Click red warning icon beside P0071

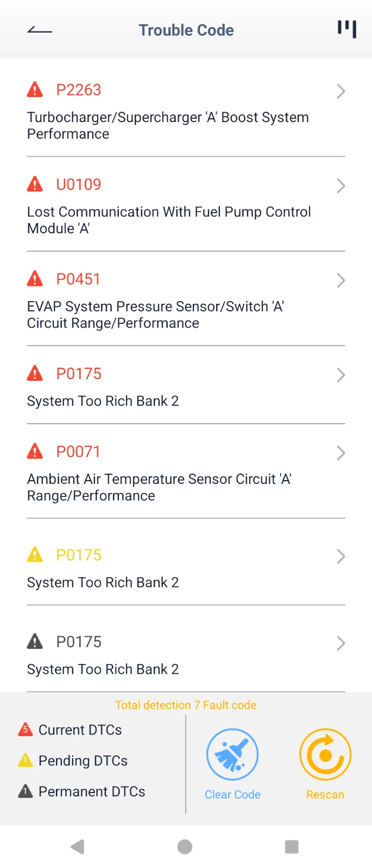(x=35, y=451)
